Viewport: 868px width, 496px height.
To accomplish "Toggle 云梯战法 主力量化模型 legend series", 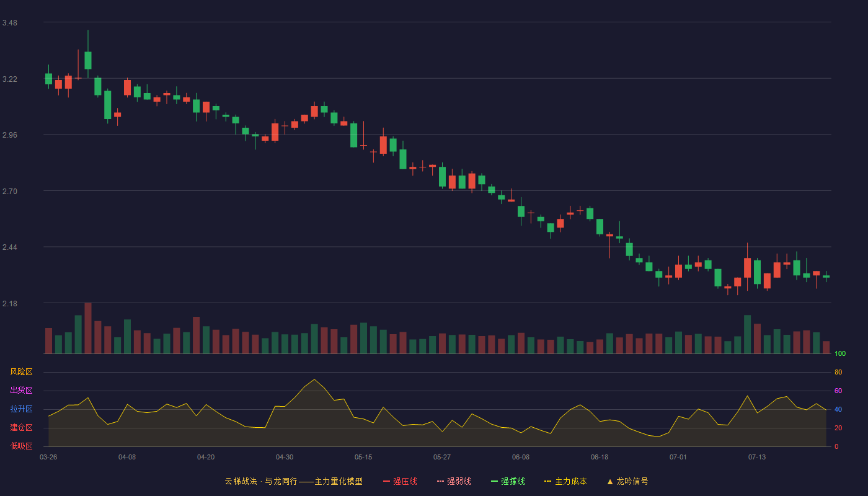I will 293,481.
